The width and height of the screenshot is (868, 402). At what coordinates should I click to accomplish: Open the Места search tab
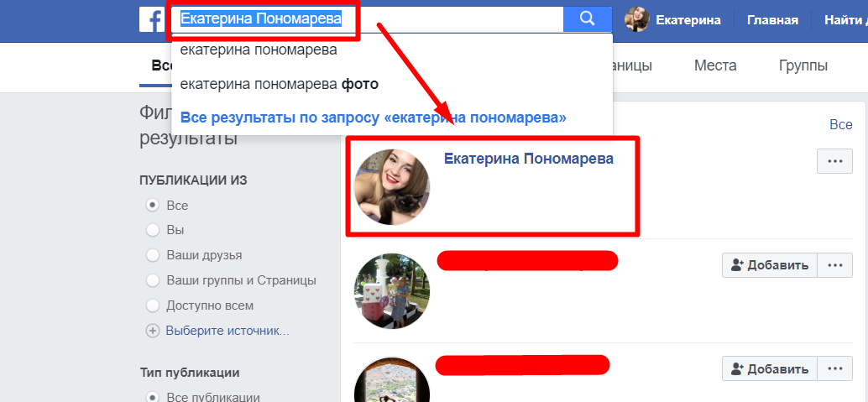click(x=715, y=66)
